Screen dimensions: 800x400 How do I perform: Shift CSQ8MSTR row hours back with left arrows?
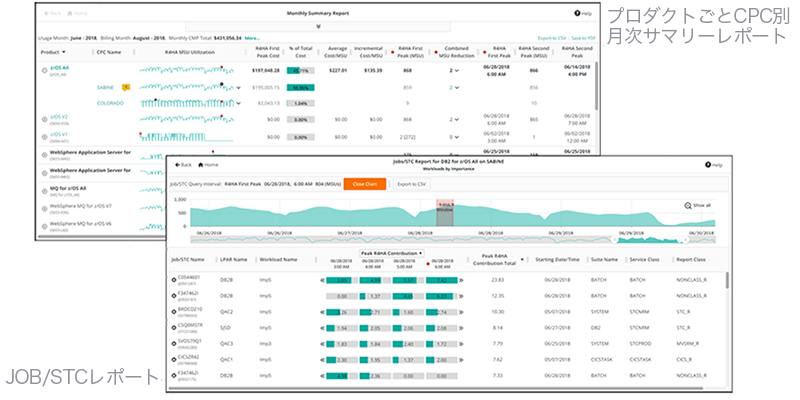point(322,328)
